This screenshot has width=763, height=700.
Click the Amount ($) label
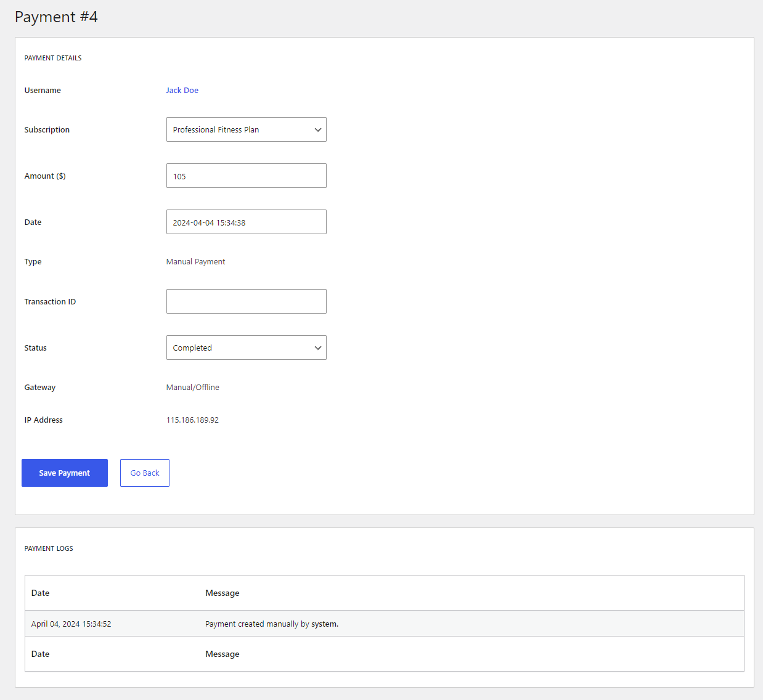point(45,176)
